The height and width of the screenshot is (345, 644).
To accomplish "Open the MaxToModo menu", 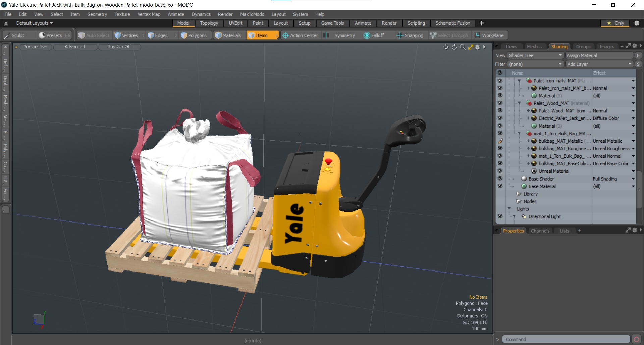I will tap(252, 14).
